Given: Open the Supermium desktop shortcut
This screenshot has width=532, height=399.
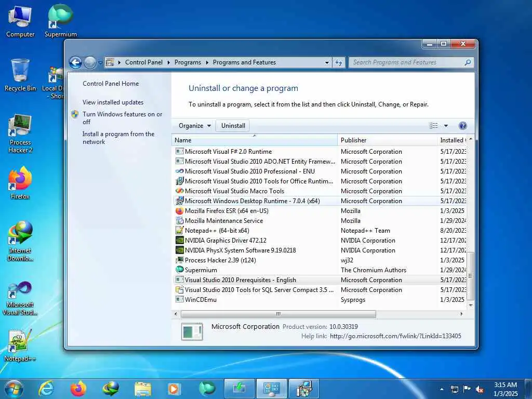Looking at the screenshot, I should (60, 21).
